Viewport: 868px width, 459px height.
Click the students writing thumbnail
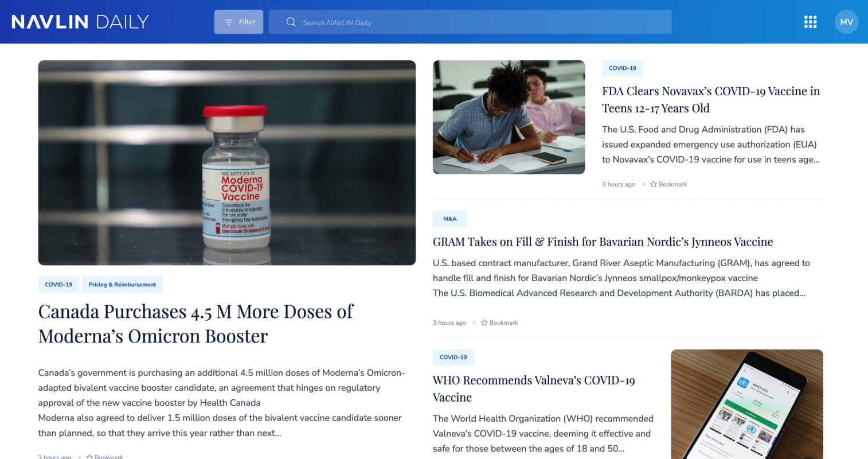(509, 117)
